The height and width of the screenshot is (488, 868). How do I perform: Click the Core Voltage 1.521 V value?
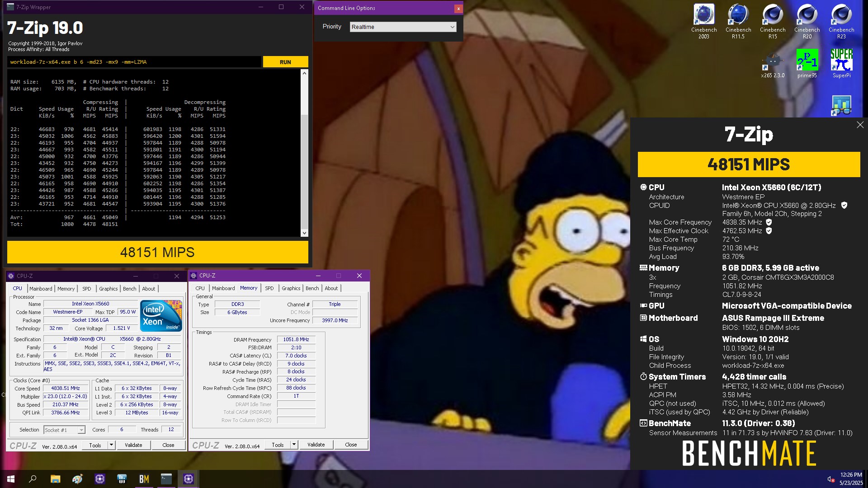tap(122, 328)
